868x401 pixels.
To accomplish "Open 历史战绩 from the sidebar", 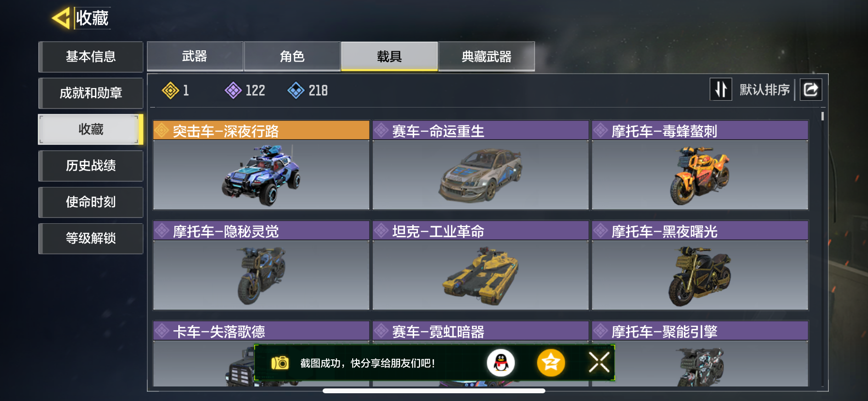I will 91,166.
